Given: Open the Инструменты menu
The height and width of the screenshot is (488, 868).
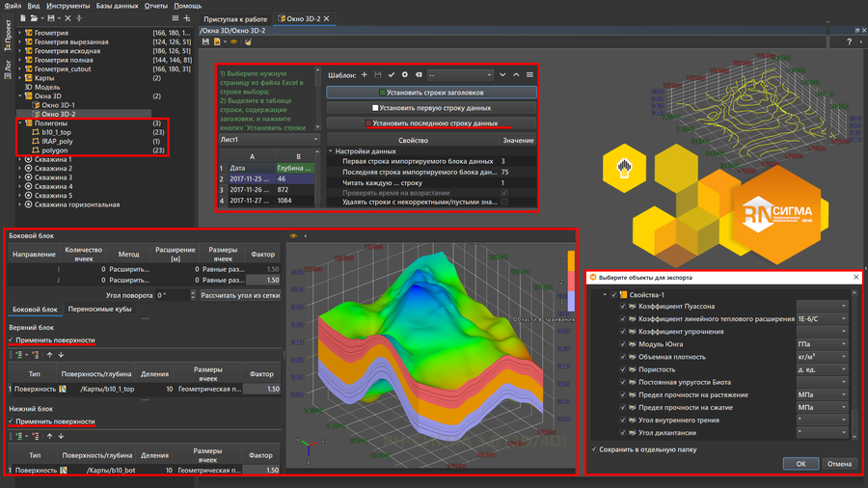Looking at the screenshot, I should (68, 6).
